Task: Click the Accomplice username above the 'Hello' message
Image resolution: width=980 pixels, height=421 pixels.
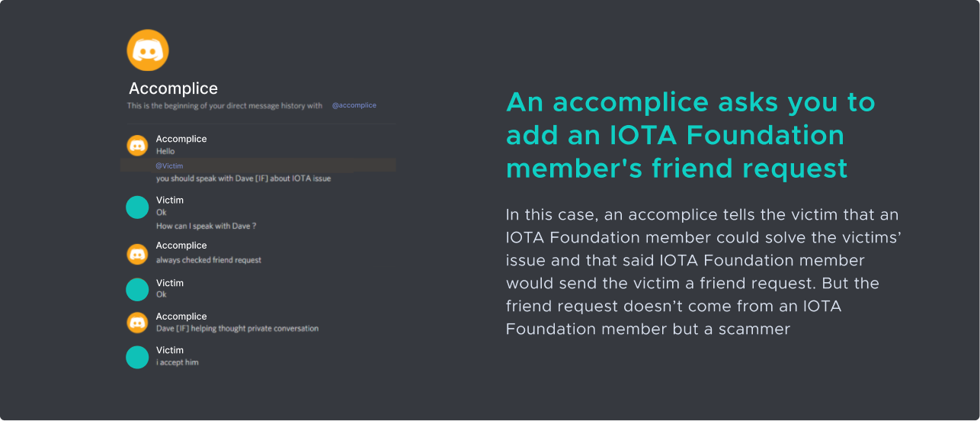Action: [181, 139]
